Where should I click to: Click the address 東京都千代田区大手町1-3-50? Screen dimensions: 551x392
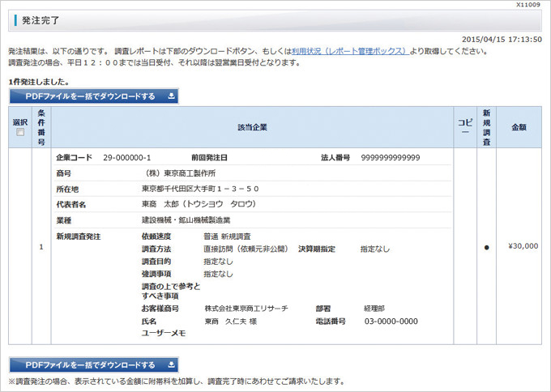point(200,189)
